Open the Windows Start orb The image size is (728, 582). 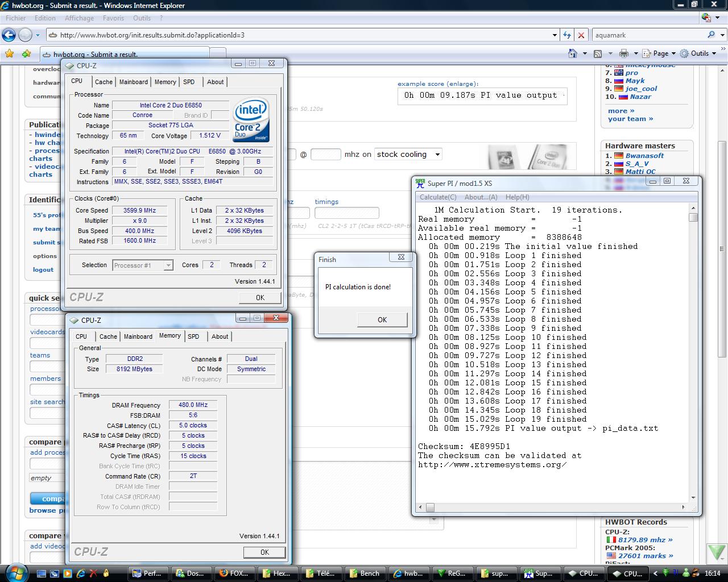tap(15, 572)
